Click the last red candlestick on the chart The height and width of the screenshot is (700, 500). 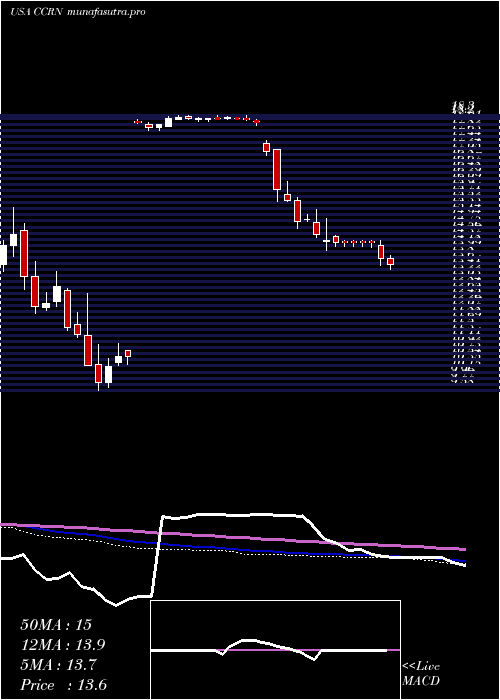point(390,262)
